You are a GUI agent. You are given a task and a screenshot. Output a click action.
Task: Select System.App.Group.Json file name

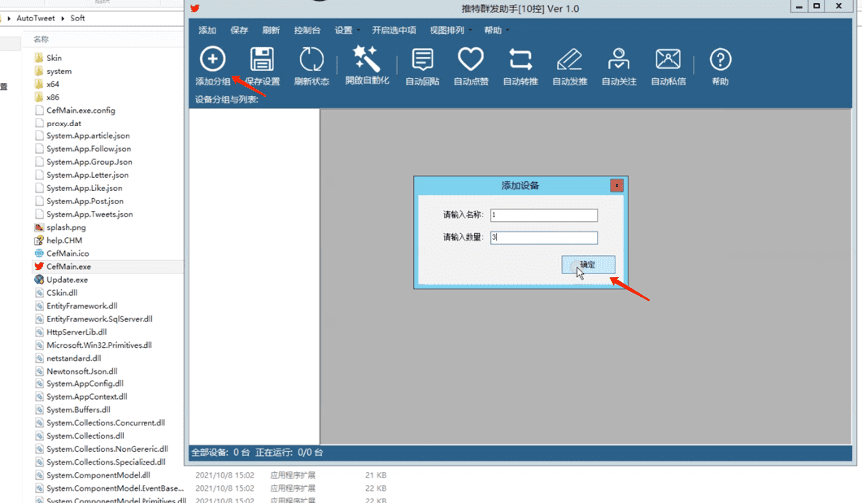(89, 162)
